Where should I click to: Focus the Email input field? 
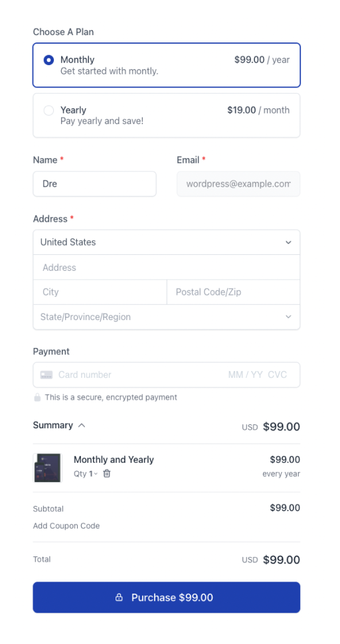point(238,184)
